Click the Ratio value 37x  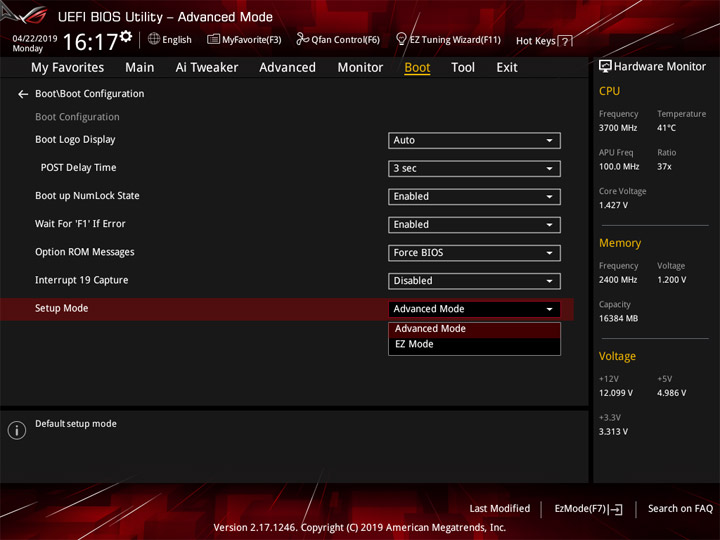(664, 167)
